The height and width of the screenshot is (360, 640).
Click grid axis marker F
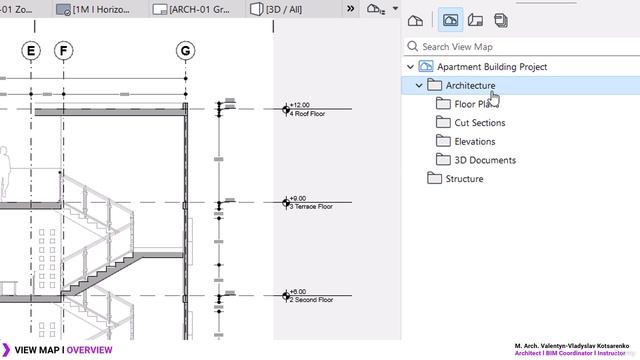tap(64, 51)
